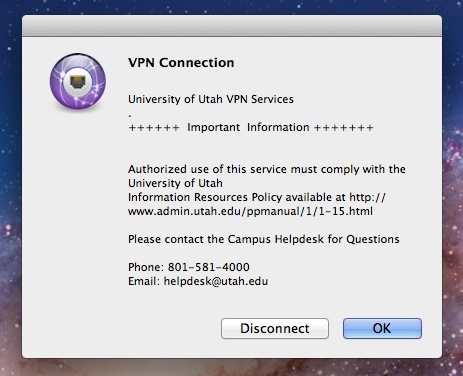Click the Please contact Campus Helpdesk line
The image size is (463, 376).
point(264,239)
